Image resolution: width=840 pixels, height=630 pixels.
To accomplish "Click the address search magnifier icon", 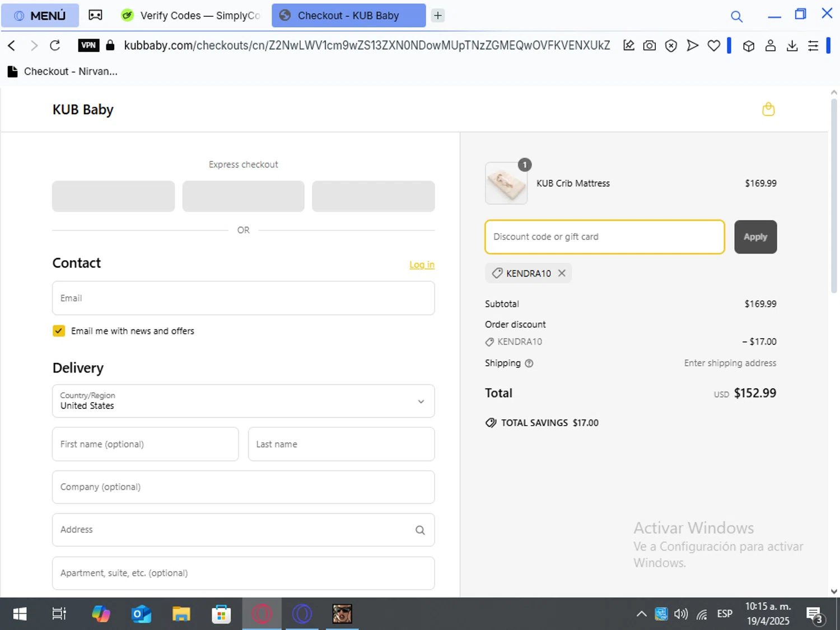I will [x=420, y=530].
